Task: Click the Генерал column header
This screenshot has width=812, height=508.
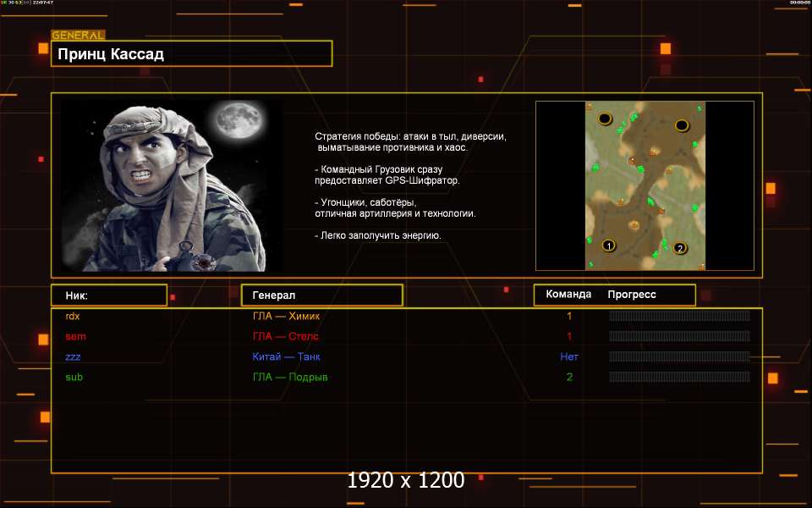Action: coord(321,295)
